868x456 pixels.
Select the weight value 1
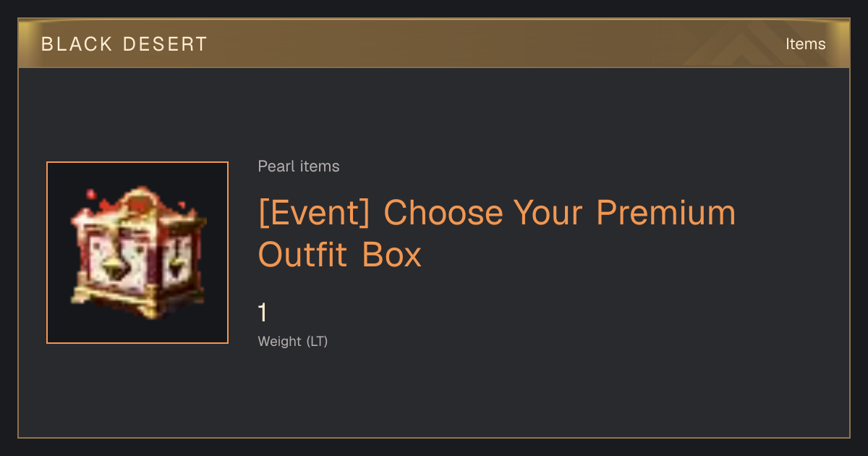pos(263,313)
